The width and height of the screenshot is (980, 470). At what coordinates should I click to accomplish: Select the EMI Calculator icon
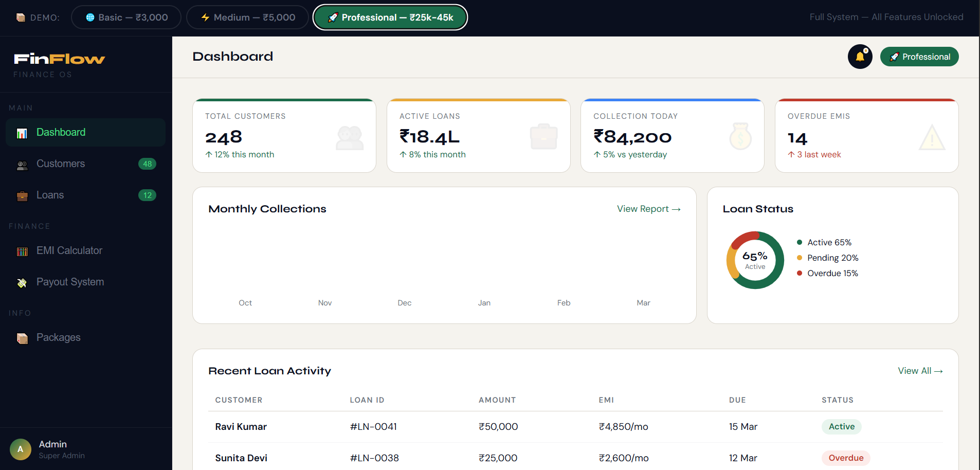[x=22, y=251]
